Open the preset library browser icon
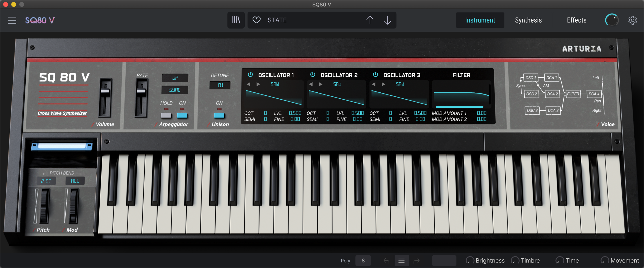 click(236, 20)
